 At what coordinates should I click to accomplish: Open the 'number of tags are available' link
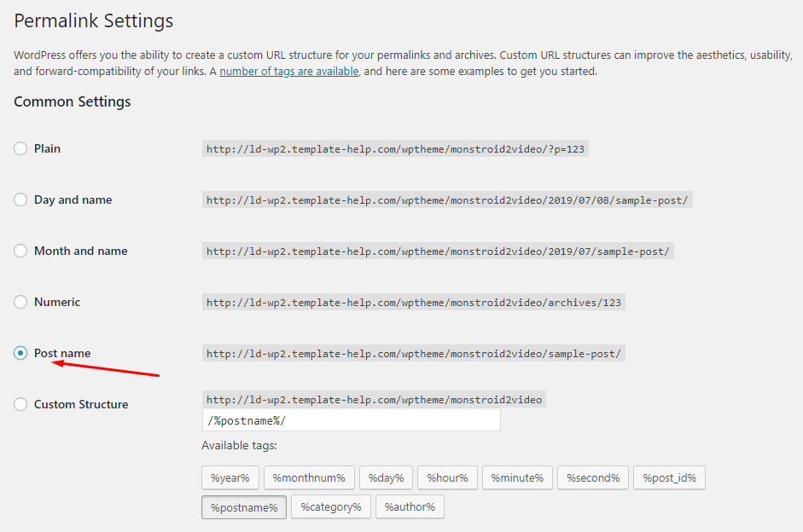(288, 72)
